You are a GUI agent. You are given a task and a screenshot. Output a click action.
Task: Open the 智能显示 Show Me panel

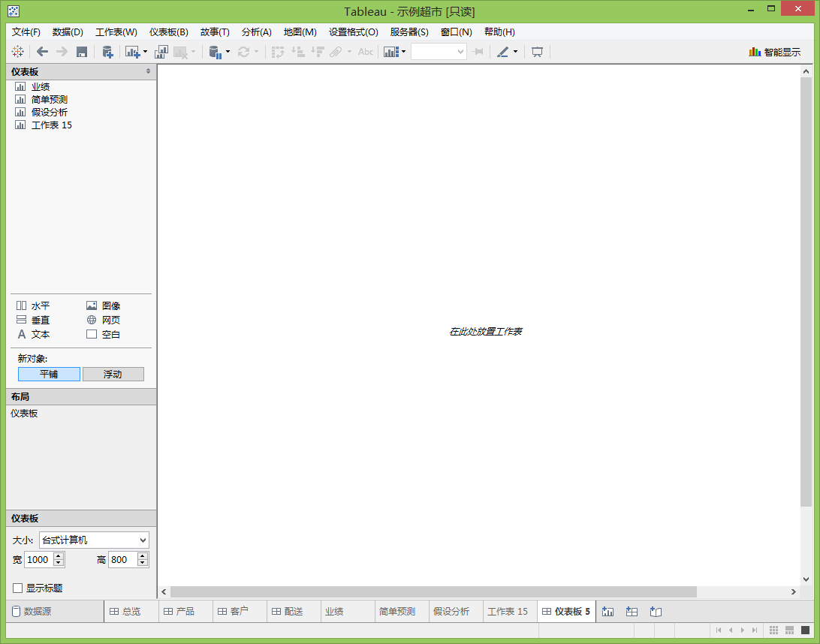[x=774, y=52]
